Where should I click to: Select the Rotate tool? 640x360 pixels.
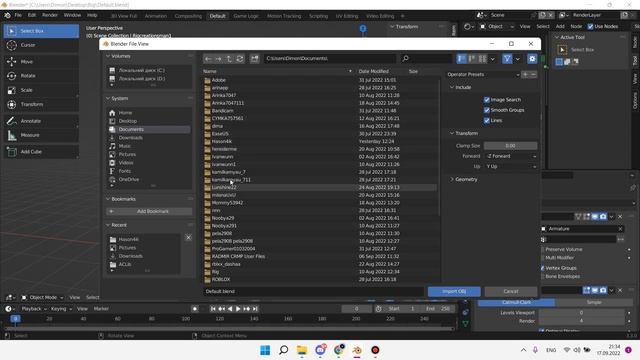(41, 76)
